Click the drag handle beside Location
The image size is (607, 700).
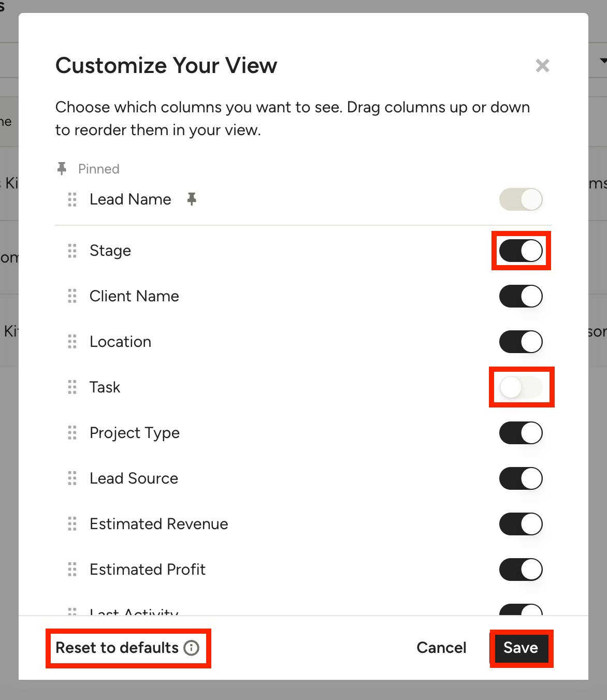click(x=72, y=342)
